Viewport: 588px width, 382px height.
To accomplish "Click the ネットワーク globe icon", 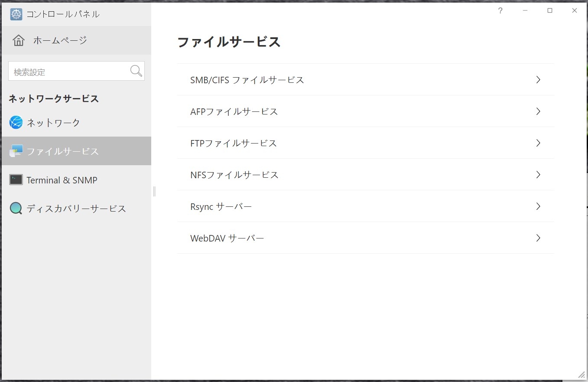I will coord(16,123).
